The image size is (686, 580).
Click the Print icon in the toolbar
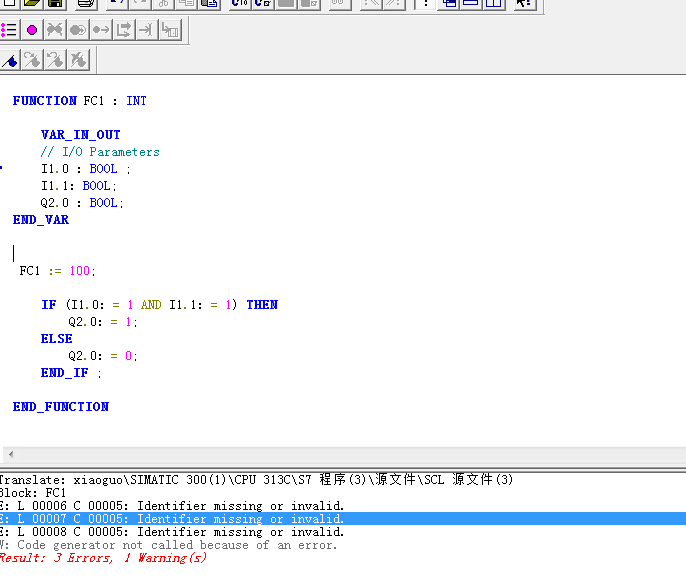[x=86, y=3]
